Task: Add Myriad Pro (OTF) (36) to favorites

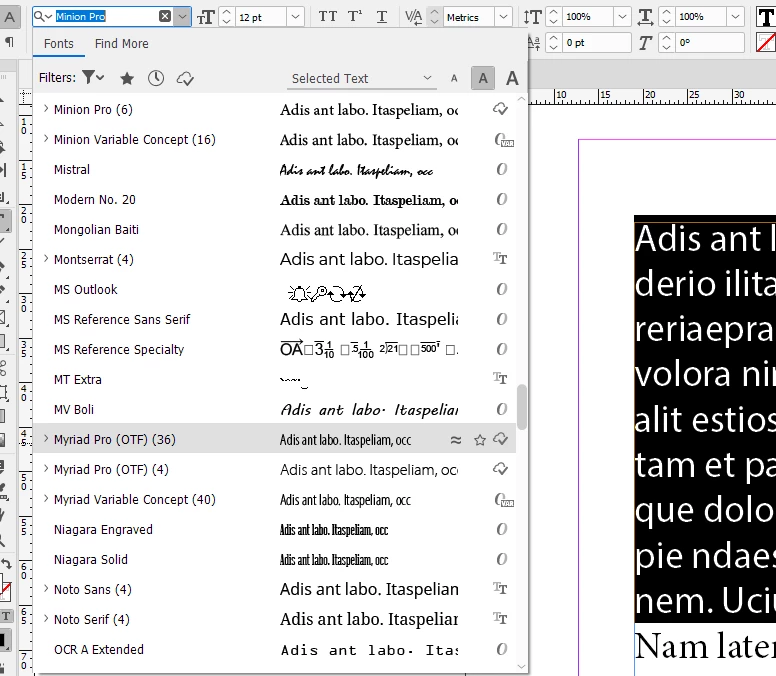Action: click(x=480, y=440)
